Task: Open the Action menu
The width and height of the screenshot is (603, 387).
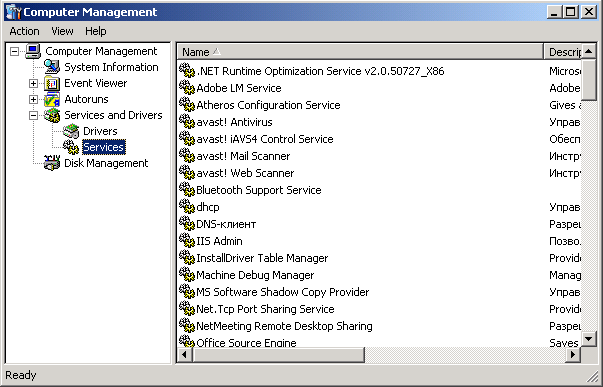Action: coord(24,31)
